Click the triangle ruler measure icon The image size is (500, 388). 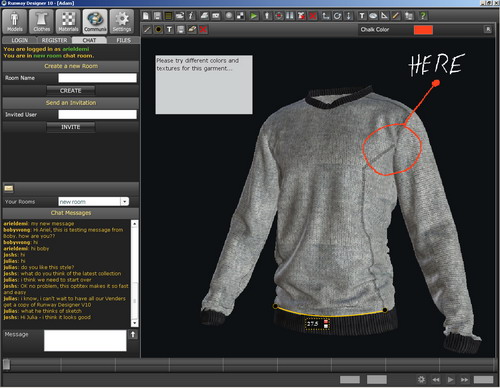pos(384,16)
